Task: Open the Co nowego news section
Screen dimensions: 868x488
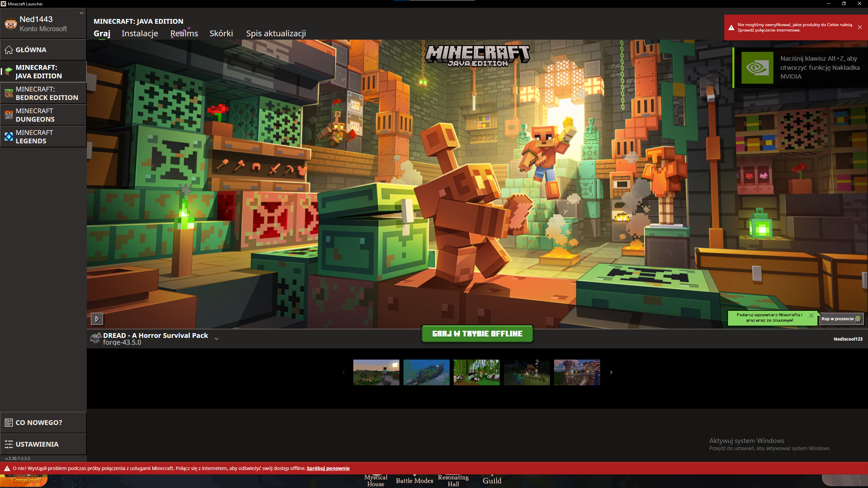Action: (x=39, y=423)
